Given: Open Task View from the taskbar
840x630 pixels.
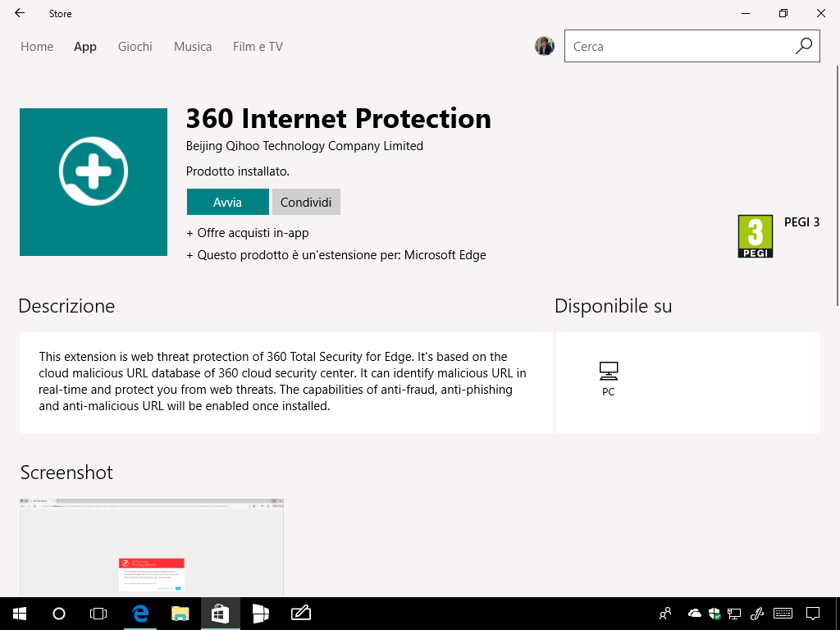Looking at the screenshot, I should point(98,614).
